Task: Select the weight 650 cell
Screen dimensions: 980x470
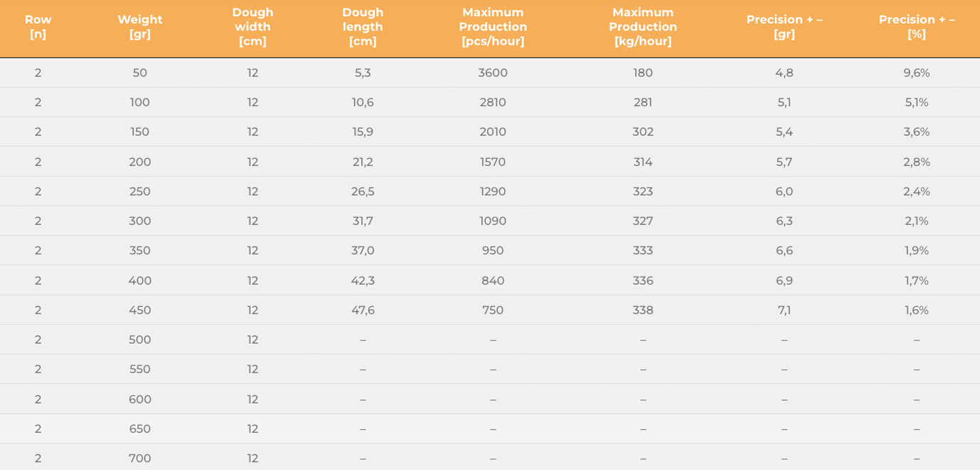Action: (x=140, y=429)
